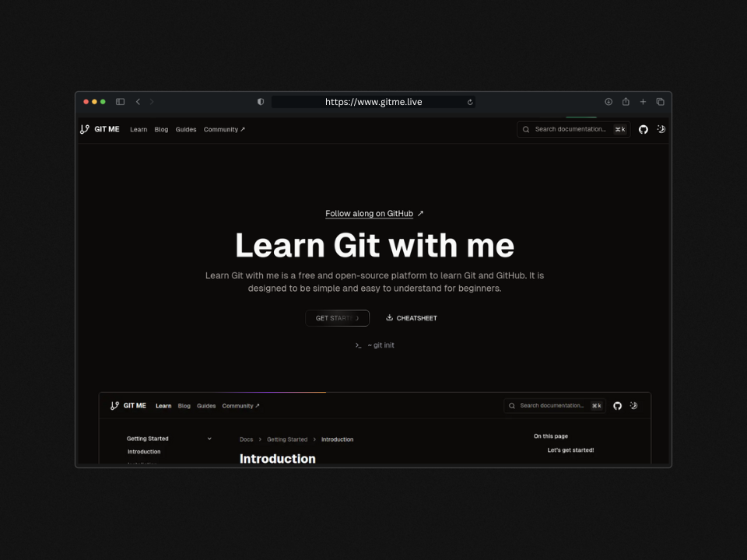
Task: Click the browser forward arrow
Action: click(x=152, y=102)
